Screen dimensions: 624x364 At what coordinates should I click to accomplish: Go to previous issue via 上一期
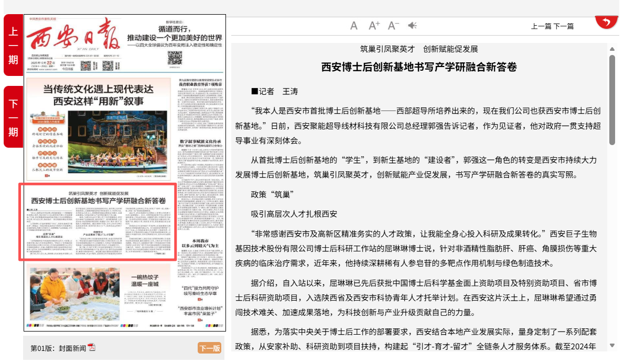point(13,45)
